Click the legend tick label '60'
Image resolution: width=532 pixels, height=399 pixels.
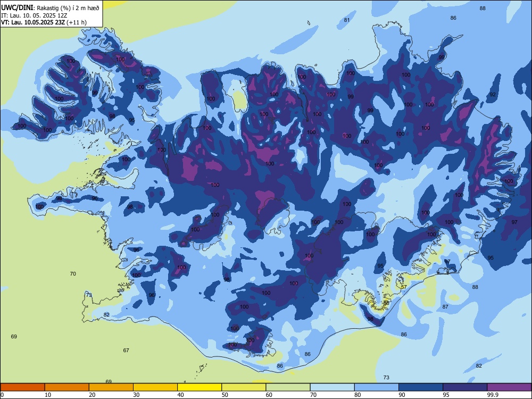(269, 395)
